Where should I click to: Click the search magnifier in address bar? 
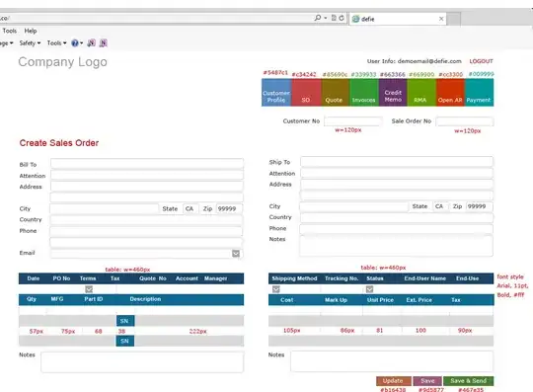tap(318, 18)
